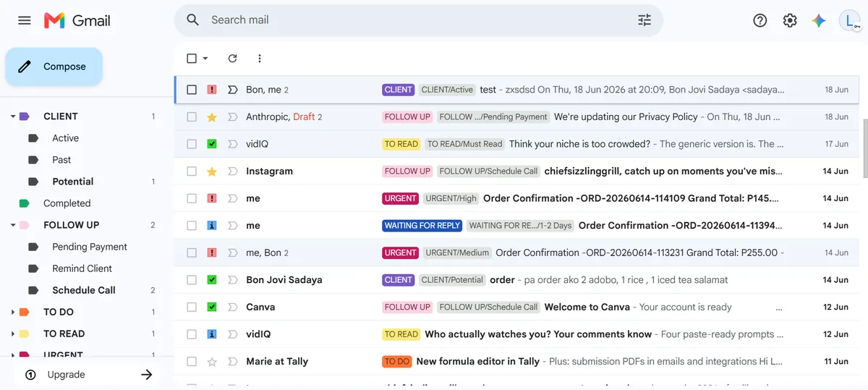Show search options filter icon
Image resolution: width=868 pixels, height=390 pixels.
(644, 20)
